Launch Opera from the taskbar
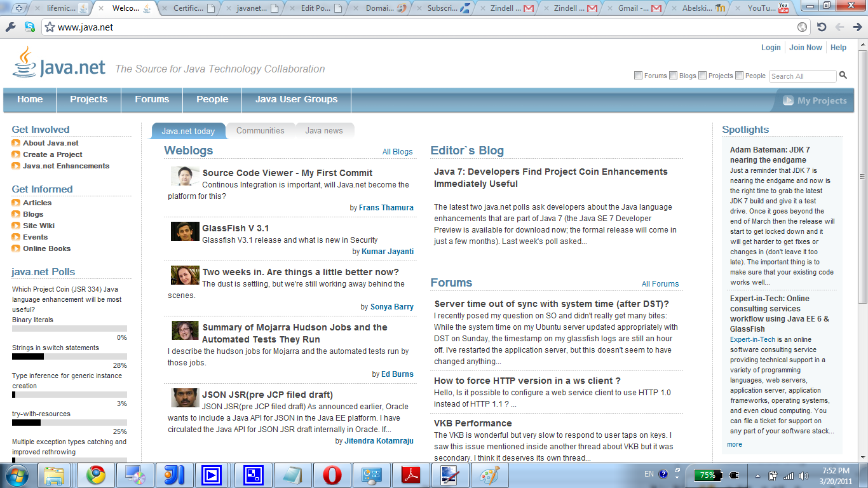The width and height of the screenshot is (868, 488). coord(332,475)
